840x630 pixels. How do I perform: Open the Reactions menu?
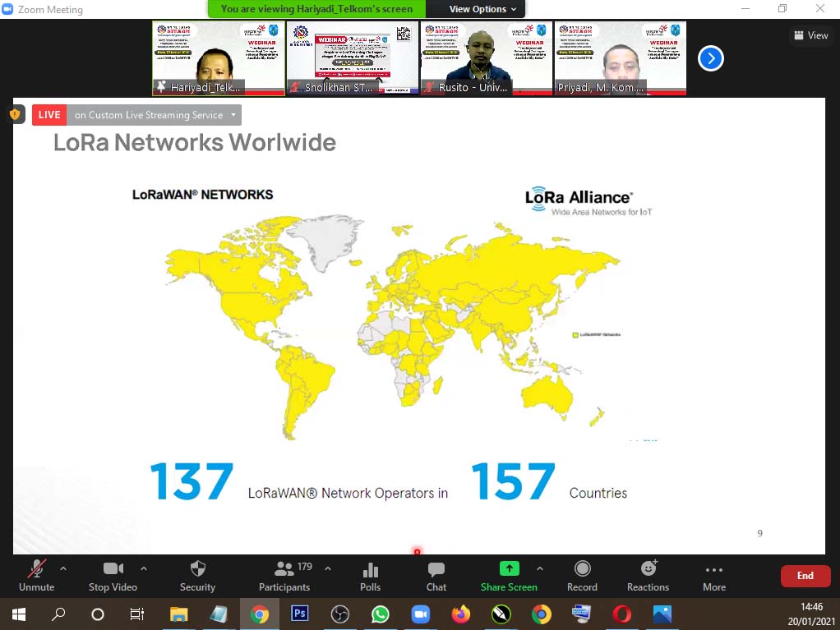(x=648, y=576)
